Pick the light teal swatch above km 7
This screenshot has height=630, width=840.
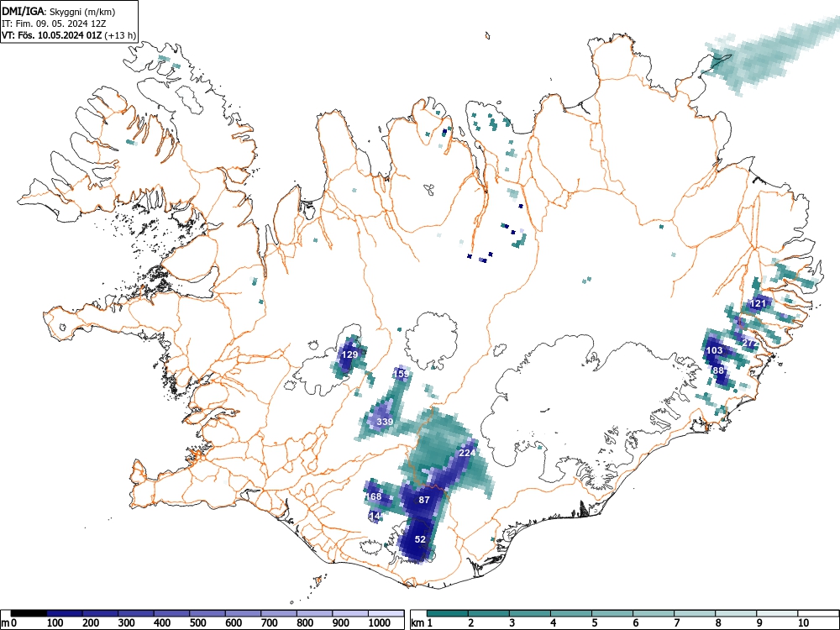pos(695,613)
